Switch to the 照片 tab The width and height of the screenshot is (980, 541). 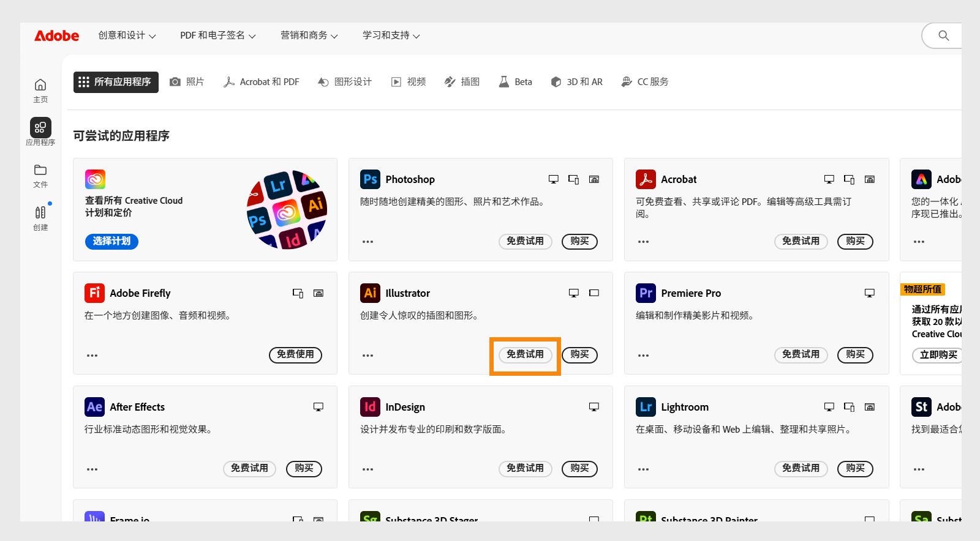[187, 82]
